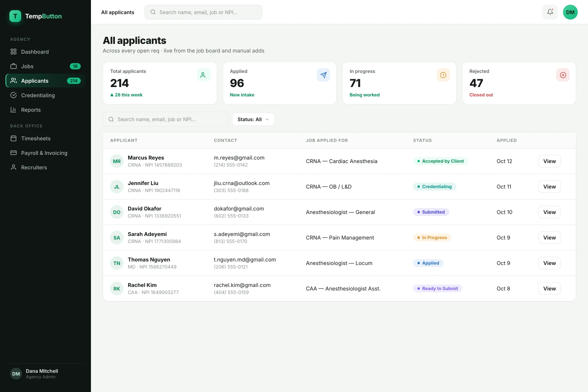Click the Dashboard grid icon

point(13,52)
